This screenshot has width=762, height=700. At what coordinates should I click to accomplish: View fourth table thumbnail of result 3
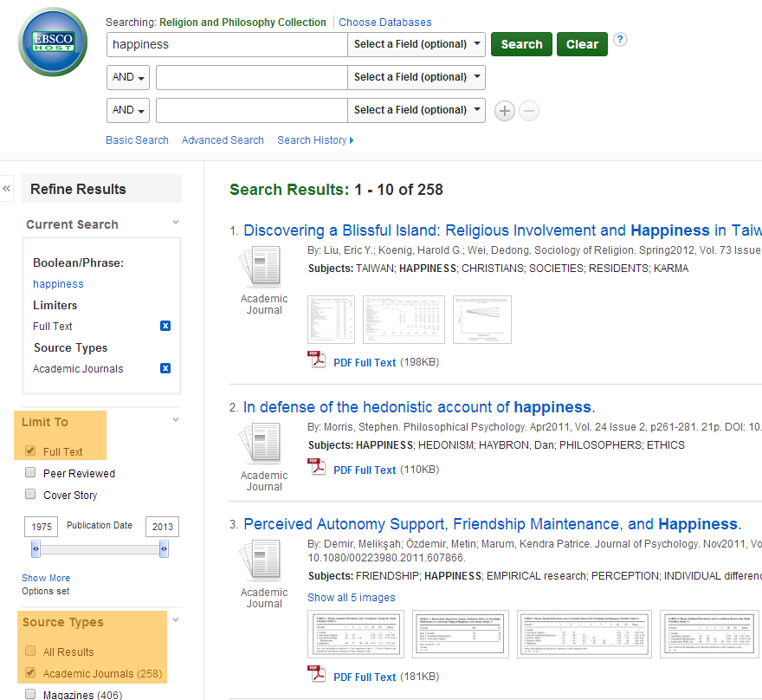coord(709,634)
